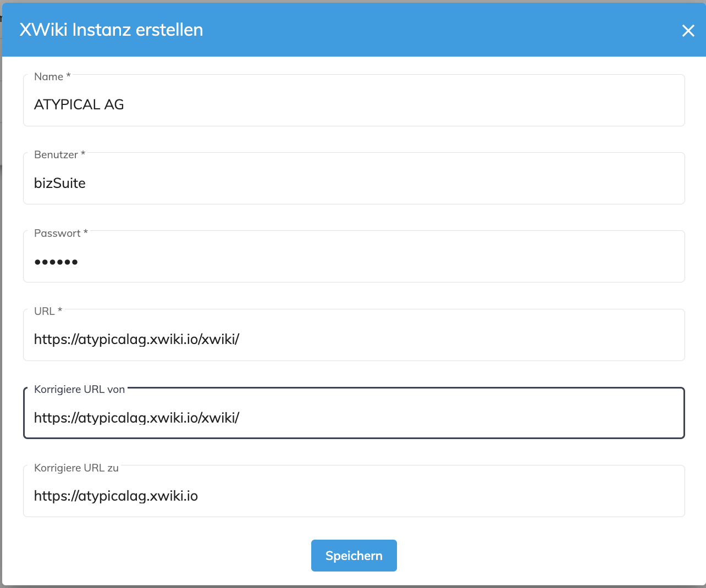Screen dimensions: 706x588
Task: Close the XWiki Instanz erstellen dialog
Action: pyautogui.click(x=688, y=31)
